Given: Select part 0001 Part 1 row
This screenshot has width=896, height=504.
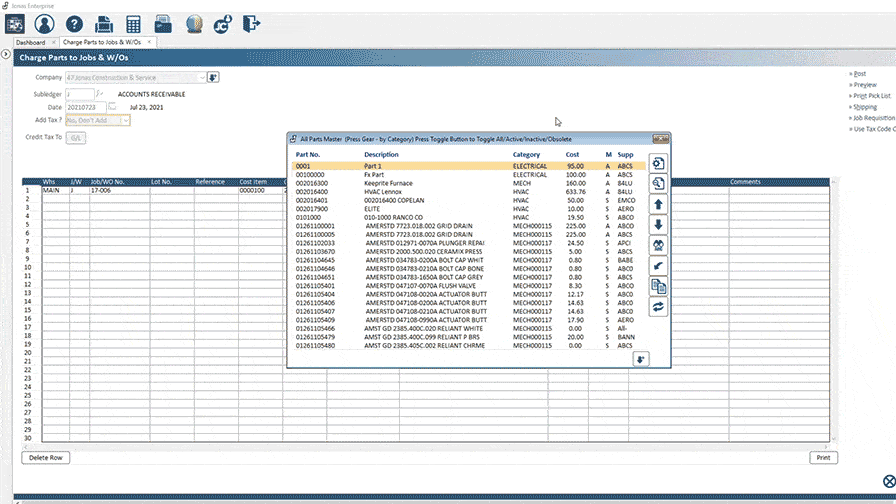Looking at the screenshot, I should 469,166.
